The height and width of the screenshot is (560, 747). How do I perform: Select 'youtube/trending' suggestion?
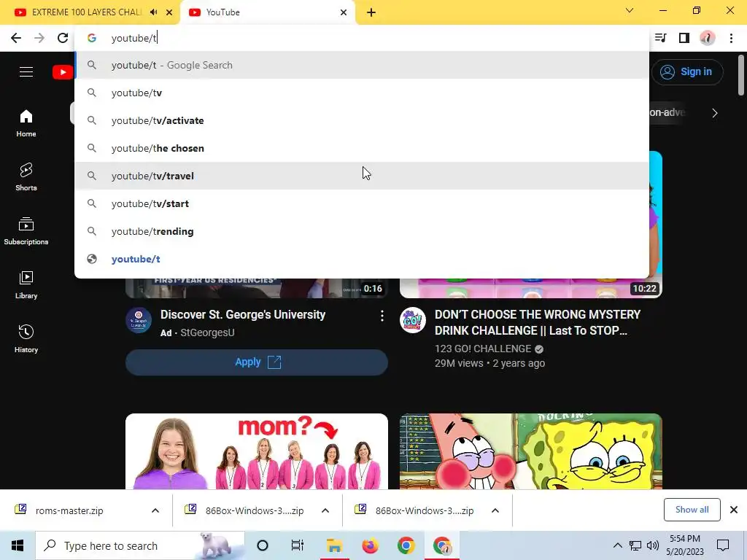coord(362,231)
